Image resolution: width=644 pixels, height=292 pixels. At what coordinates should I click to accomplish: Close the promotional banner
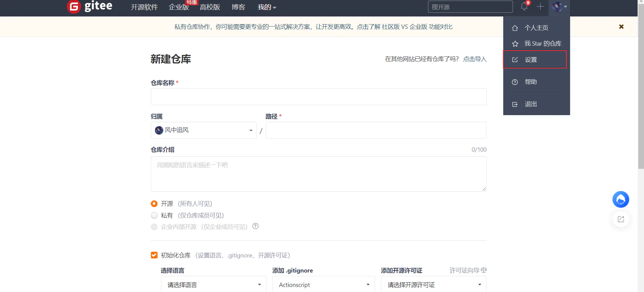click(621, 27)
